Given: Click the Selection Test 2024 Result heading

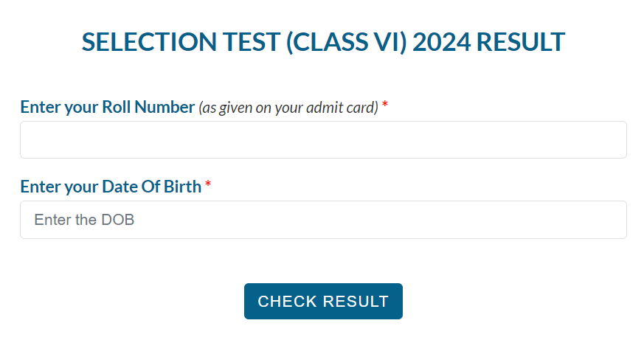Looking at the screenshot, I should pos(323,42).
